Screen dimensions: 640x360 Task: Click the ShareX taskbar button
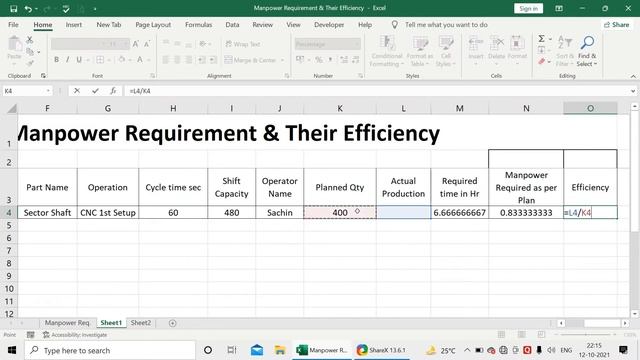(x=381, y=350)
